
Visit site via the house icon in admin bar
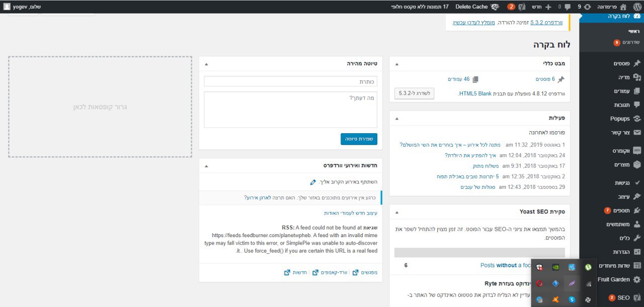click(x=623, y=7)
